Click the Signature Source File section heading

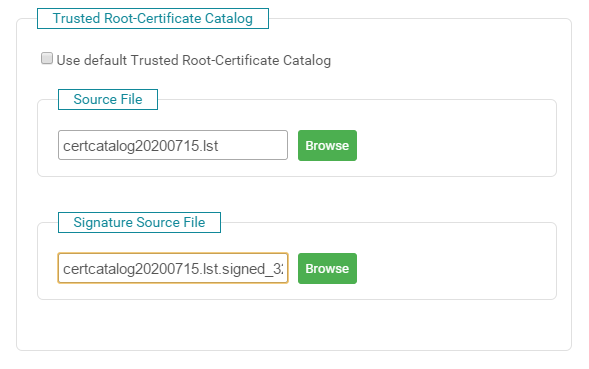(139, 222)
